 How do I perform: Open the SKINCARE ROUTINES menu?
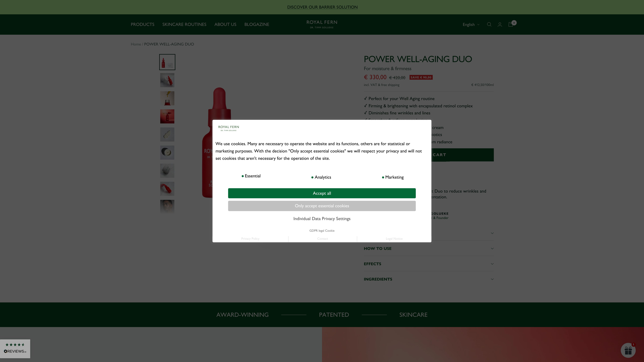tap(184, 25)
